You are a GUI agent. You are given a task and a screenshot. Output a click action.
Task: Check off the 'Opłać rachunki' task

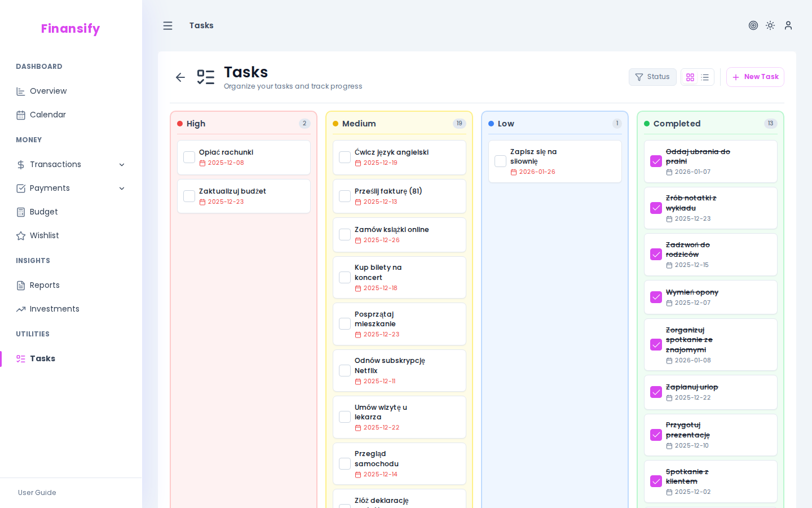189,157
